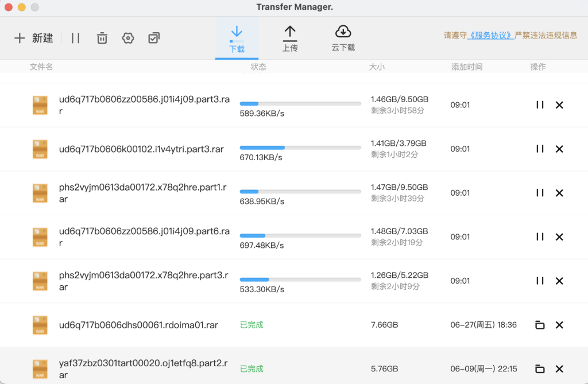588x384 pixels.
Task: Switch to the 上传 upload tab
Action: point(290,38)
